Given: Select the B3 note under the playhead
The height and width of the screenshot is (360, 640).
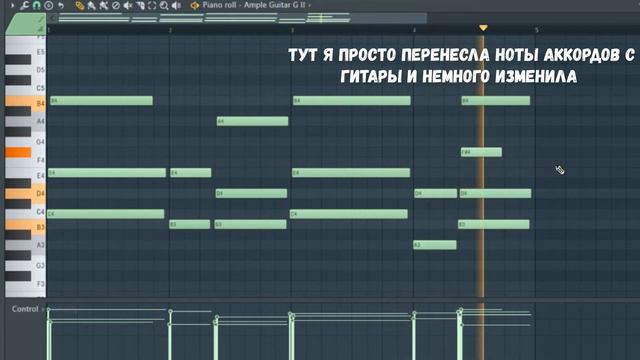Looking at the screenshot, I should [x=494, y=224].
